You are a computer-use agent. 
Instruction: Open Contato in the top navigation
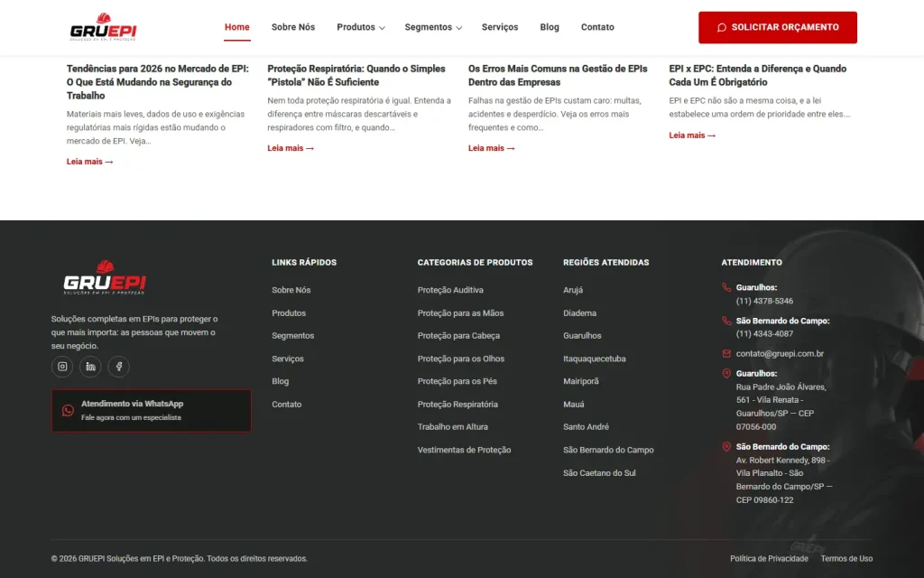[597, 27]
